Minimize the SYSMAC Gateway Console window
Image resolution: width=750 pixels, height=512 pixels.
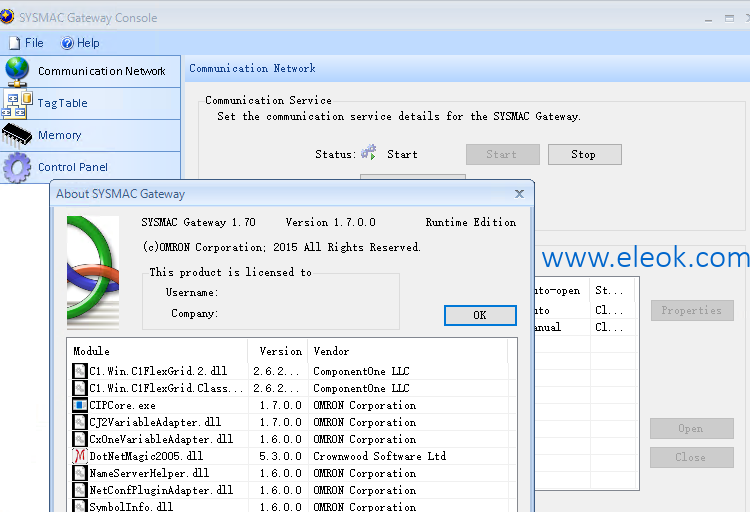pyautogui.click(x=708, y=18)
